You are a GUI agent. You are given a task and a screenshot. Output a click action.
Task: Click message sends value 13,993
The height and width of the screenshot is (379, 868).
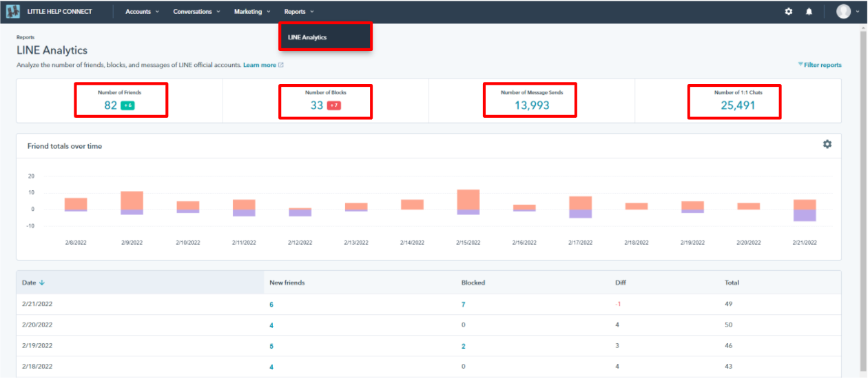(x=532, y=105)
